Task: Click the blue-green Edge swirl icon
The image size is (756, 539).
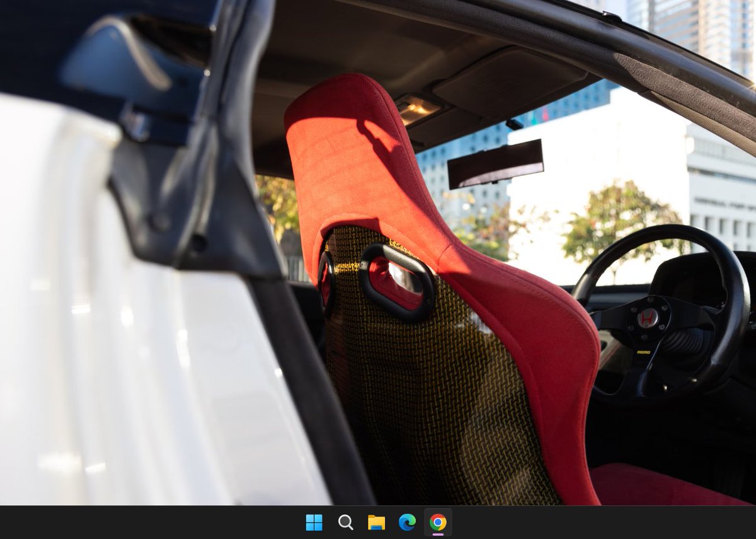Action: pos(408,523)
